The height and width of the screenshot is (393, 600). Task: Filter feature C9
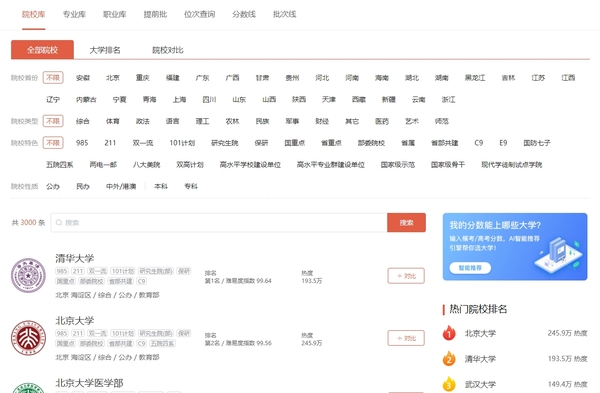point(479,143)
